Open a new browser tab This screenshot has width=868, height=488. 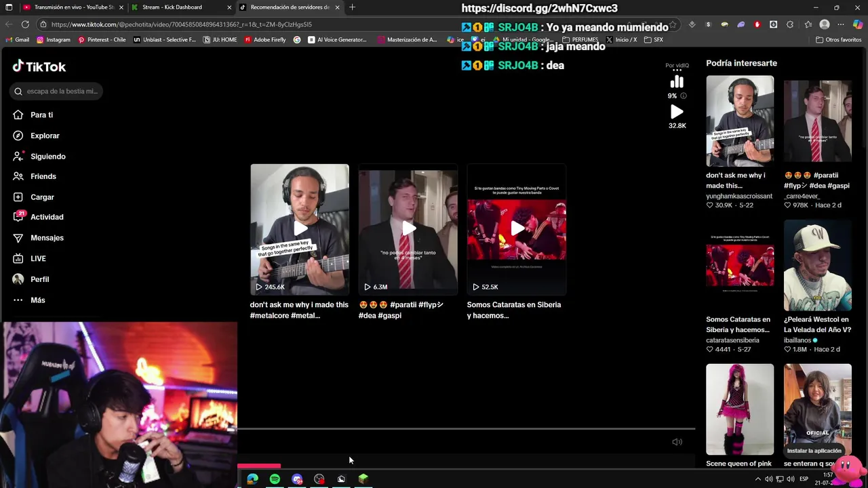coord(352,7)
